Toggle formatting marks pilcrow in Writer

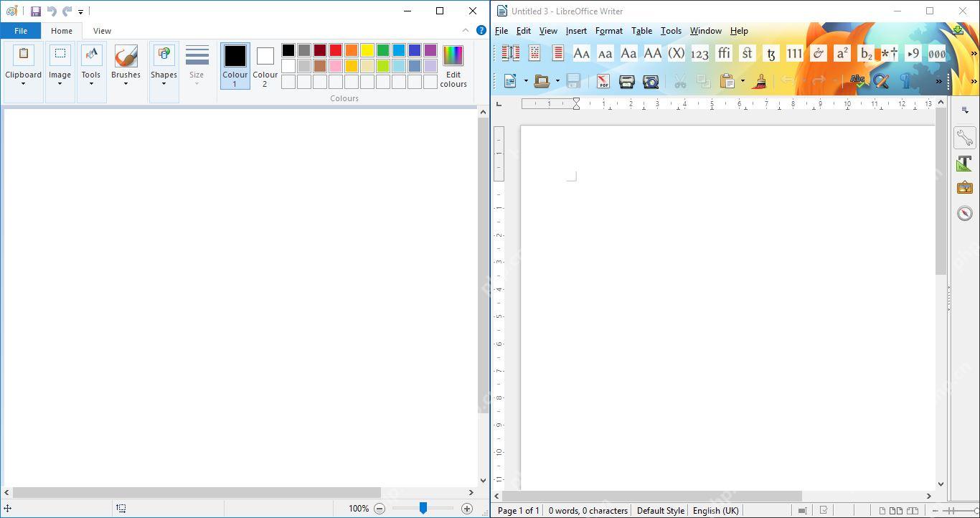tap(905, 81)
